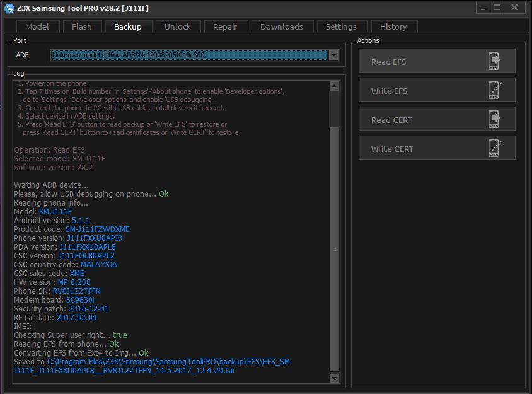Click 'Reading EFS from phone... Ok' line
Image resolution: width=532 pixels, height=394 pixels.
click(66, 344)
